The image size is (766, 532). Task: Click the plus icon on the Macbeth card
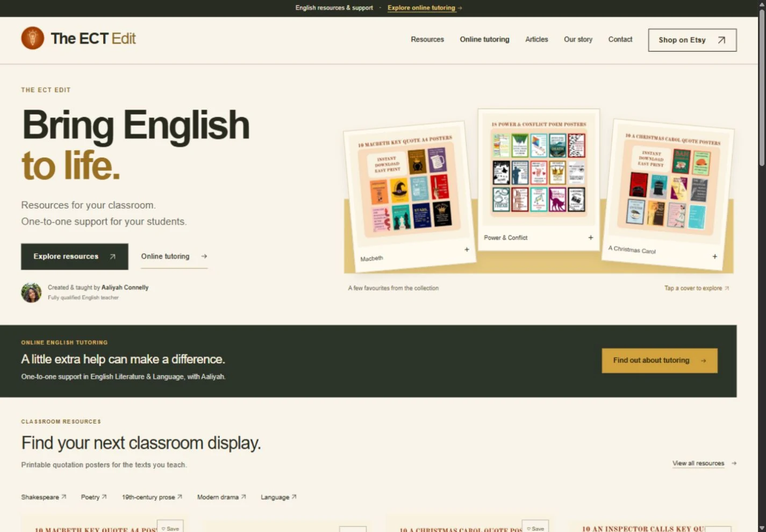pos(467,249)
